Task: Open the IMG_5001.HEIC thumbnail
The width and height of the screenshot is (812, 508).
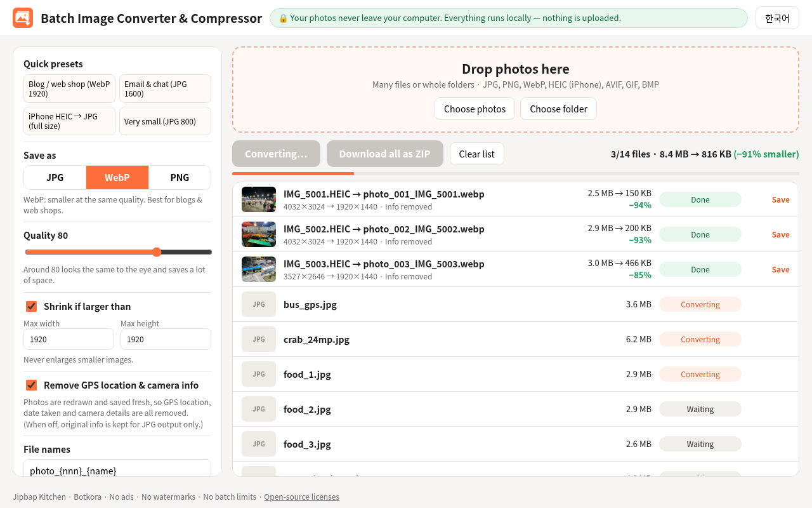Action: [259, 199]
